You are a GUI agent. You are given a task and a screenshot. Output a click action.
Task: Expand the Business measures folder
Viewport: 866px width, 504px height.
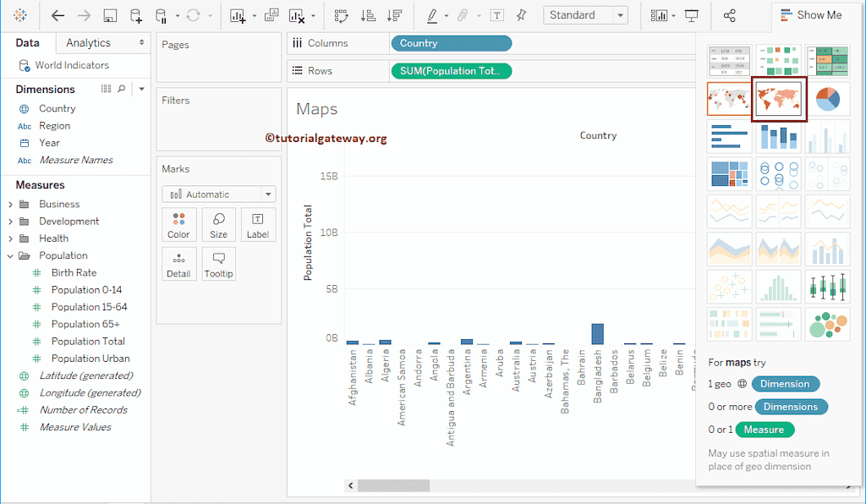click(10, 204)
